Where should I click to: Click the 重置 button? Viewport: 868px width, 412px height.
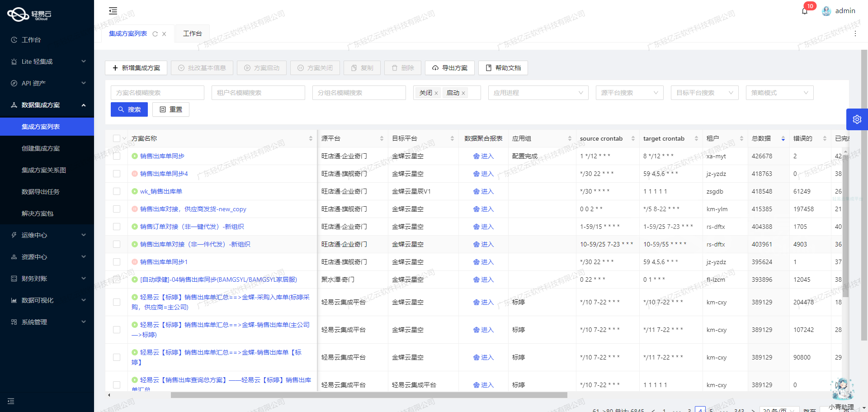(x=171, y=109)
